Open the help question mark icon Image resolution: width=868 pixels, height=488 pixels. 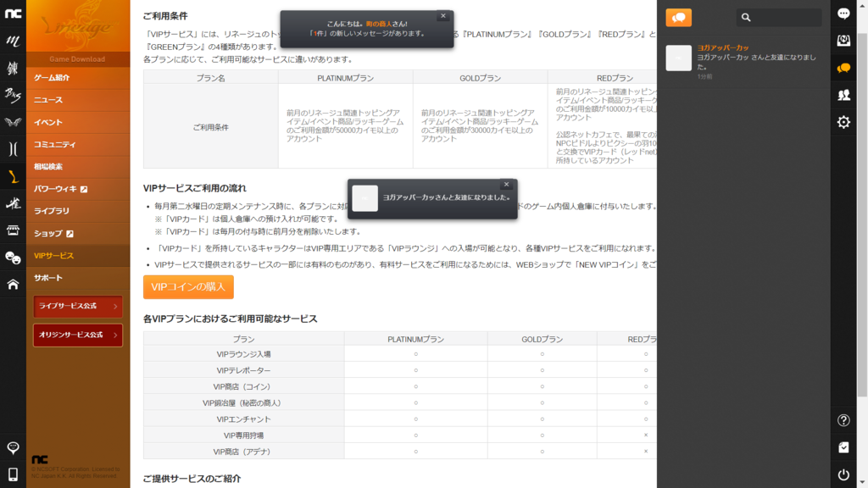(843, 420)
